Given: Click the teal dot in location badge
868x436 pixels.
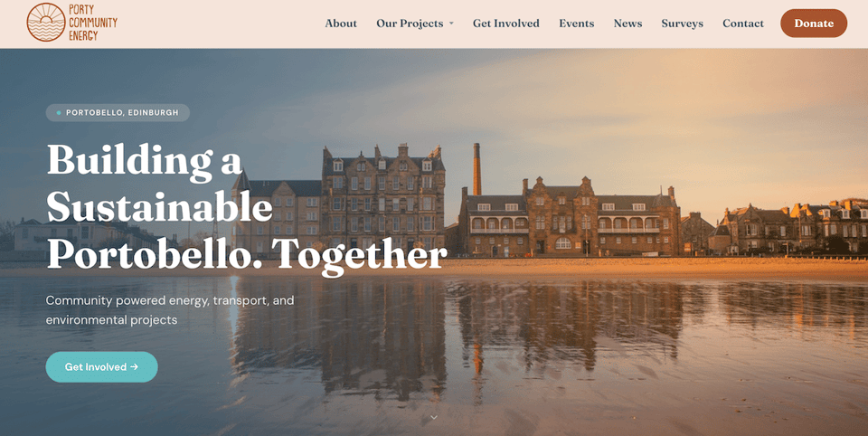Looking at the screenshot, I should (x=59, y=112).
